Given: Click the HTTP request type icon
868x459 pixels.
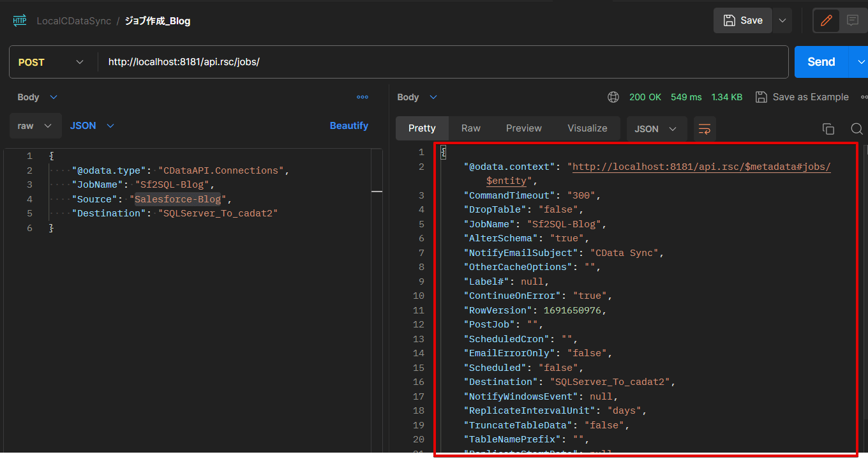Looking at the screenshot, I should click(x=19, y=20).
